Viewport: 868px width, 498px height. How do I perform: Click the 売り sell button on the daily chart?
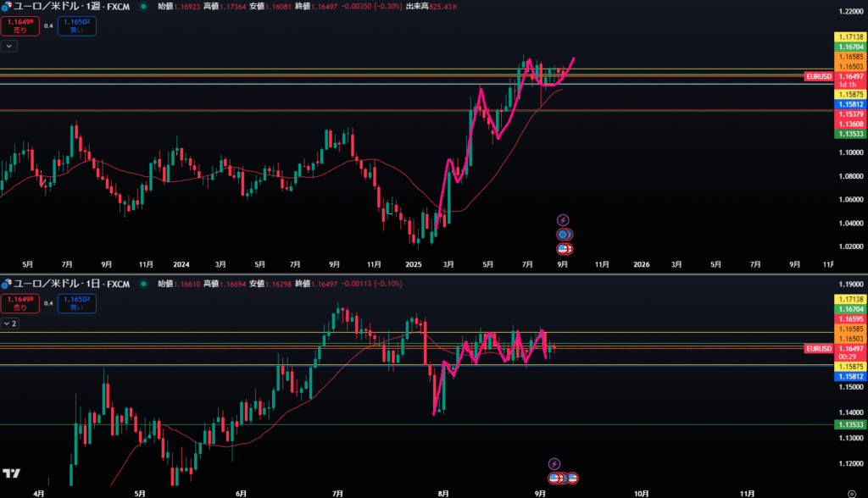click(20, 303)
